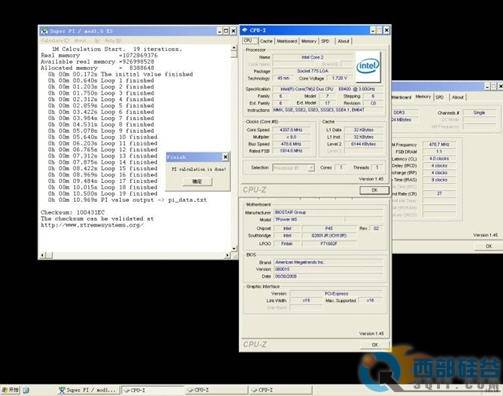This screenshot has height=396, width=503.
Task: Click the Bus Speed value field
Action: [x=291, y=144]
